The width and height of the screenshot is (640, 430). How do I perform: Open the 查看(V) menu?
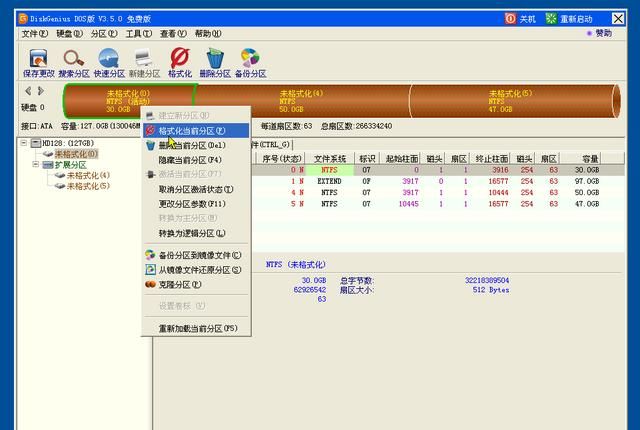pos(173,33)
